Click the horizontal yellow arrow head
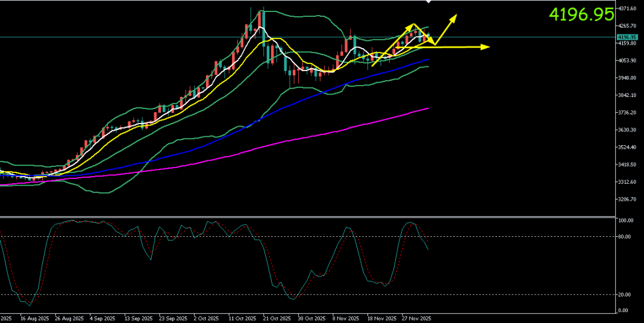Viewport: 644px width, 323px height. tap(487, 47)
